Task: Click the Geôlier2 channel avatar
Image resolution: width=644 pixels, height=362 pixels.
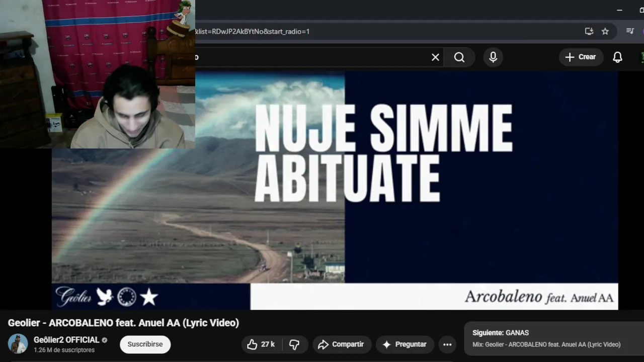Action: click(18, 344)
